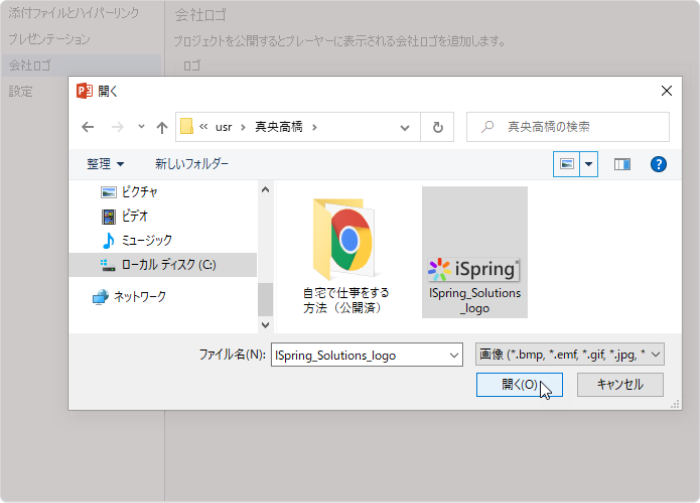Image resolution: width=700 pixels, height=503 pixels.
Task: Click the view mode thumbnail icon
Action: pyautogui.click(x=567, y=164)
